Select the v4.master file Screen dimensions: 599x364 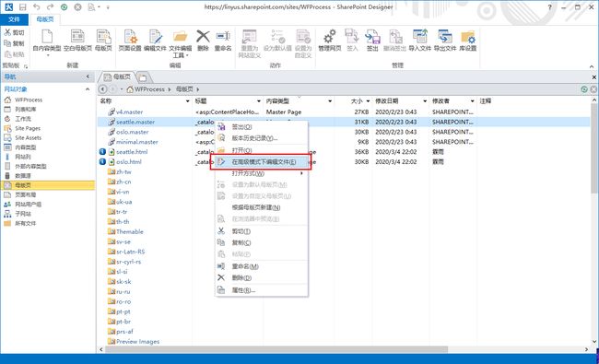130,112
